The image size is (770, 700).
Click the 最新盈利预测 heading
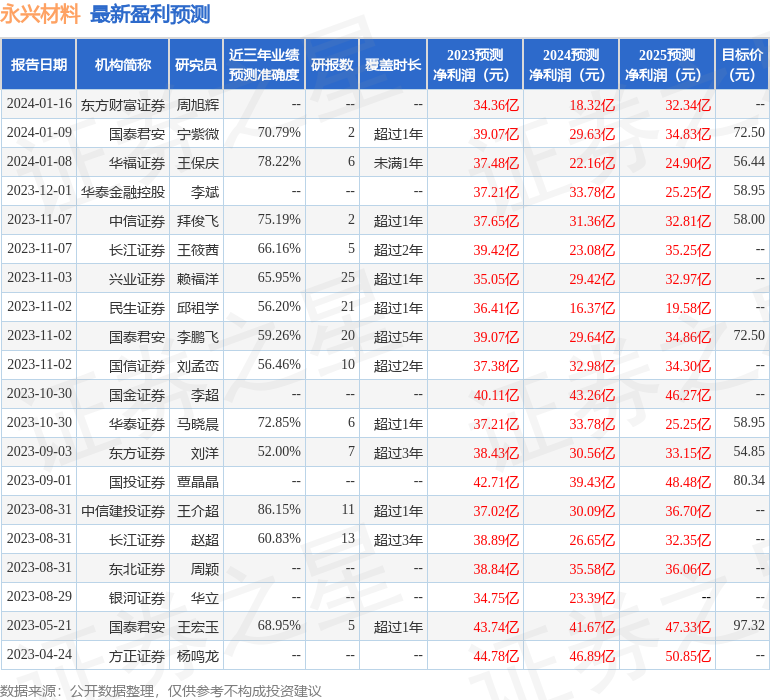[150, 14]
